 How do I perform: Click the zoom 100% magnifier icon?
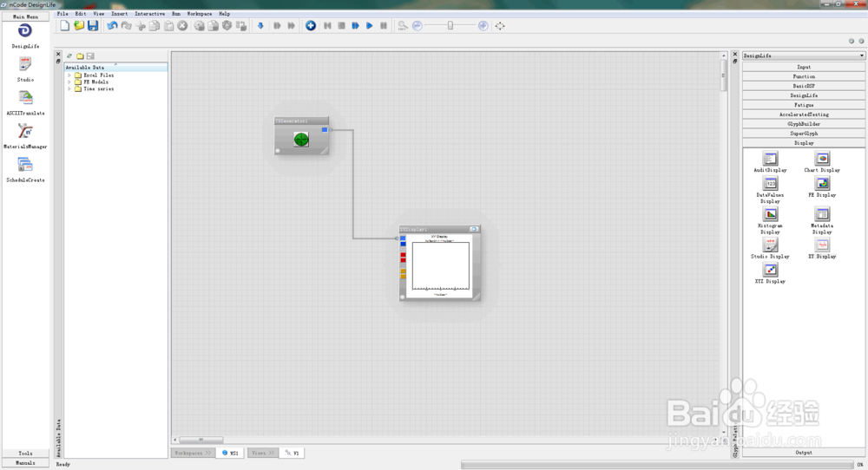pos(403,25)
